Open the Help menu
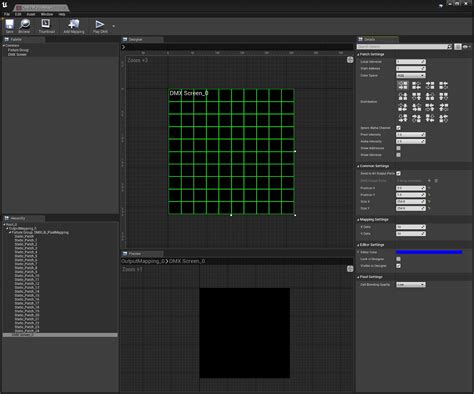The width and height of the screenshot is (474, 394). coord(62,14)
